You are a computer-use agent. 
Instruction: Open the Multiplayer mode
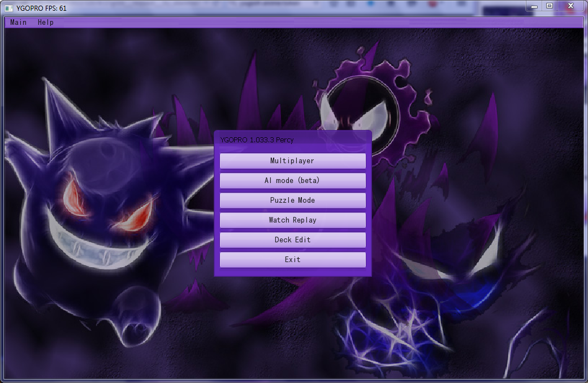click(x=292, y=161)
